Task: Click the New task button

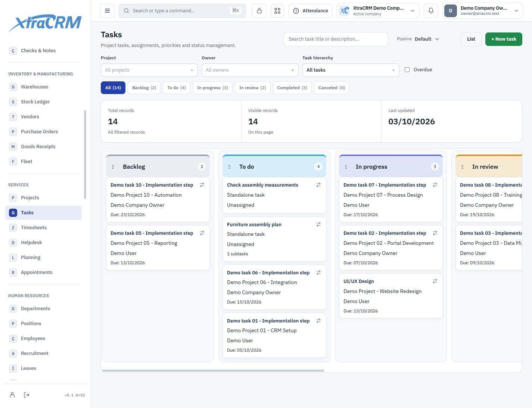Action: 504,39
